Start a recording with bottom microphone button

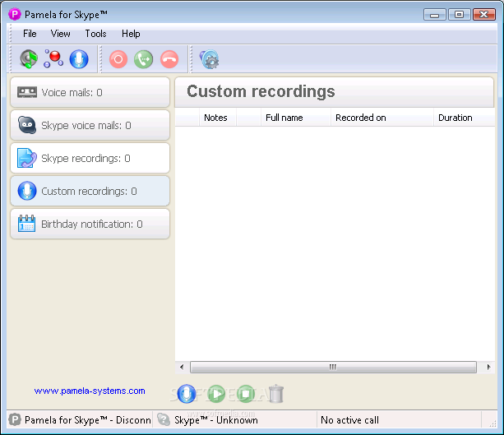[187, 394]
